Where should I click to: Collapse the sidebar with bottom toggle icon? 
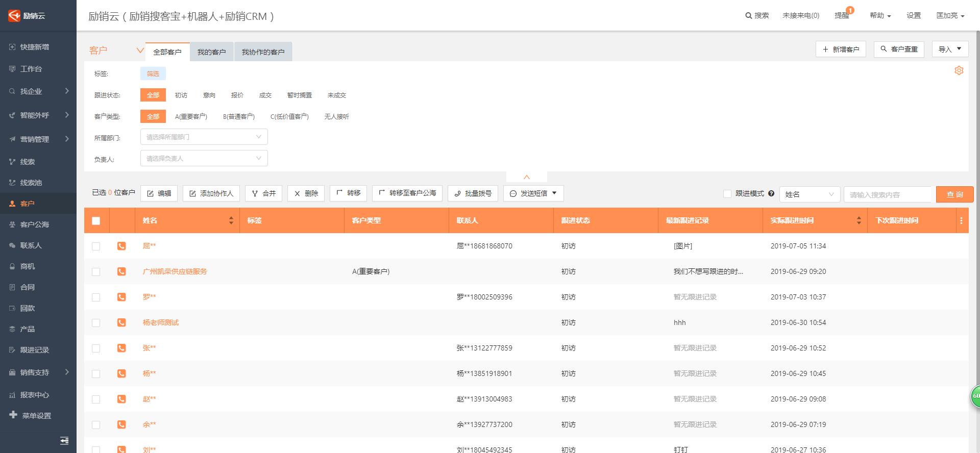pyautogui.click(x=64, y=441)
